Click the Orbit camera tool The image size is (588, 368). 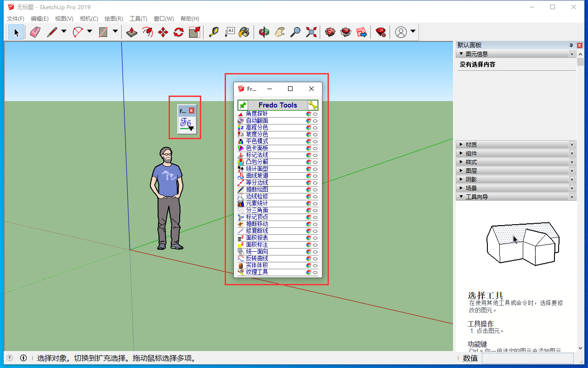(x=264, y=32)
